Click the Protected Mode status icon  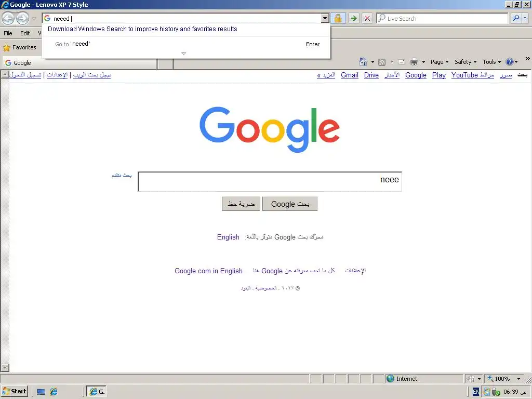click(471, 379)
